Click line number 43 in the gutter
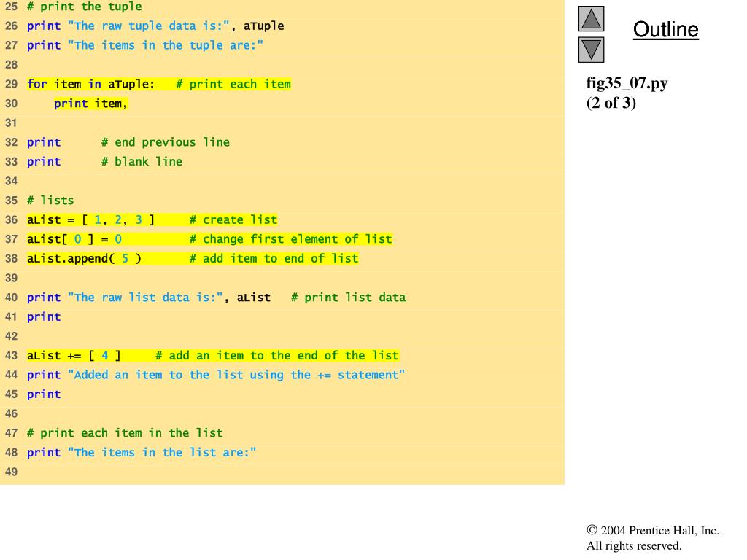The width and height of the screenshot is (747, 560). pyautogui.click(x=11, y=356)
